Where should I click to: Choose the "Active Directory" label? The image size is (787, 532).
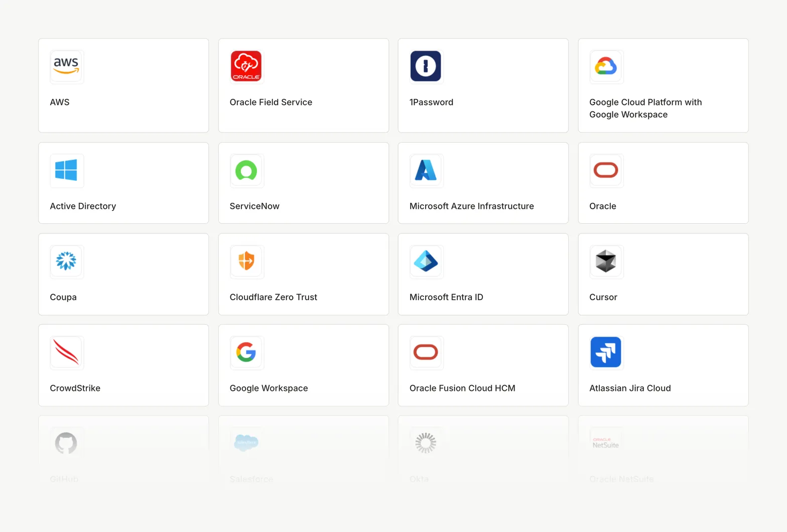click(x=83, y=206)
